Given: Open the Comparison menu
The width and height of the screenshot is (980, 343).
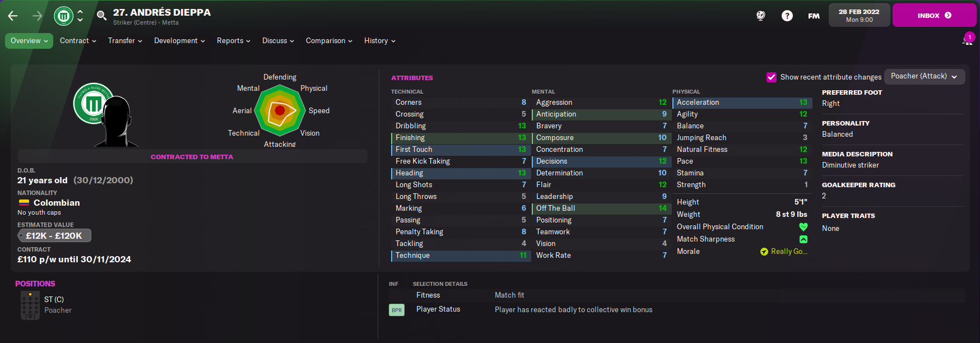Looking at the screenshot, I should click(x=329, y=41).
